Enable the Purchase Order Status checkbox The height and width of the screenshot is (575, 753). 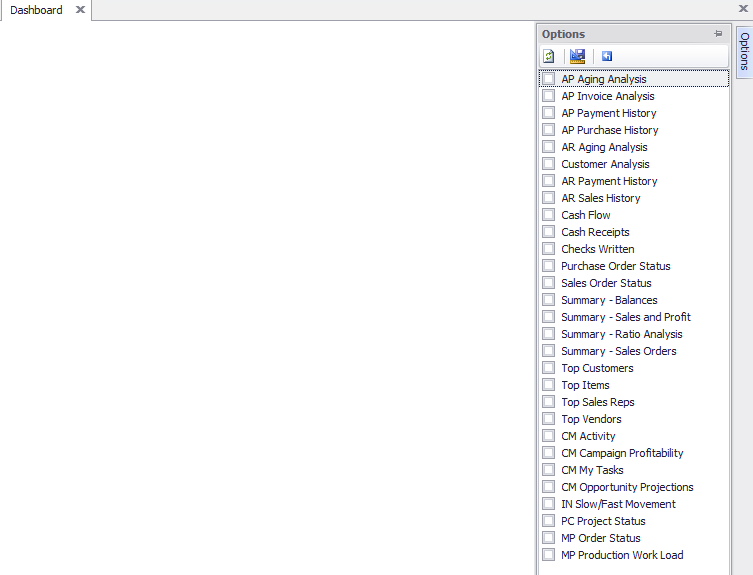tap(548, 266)
